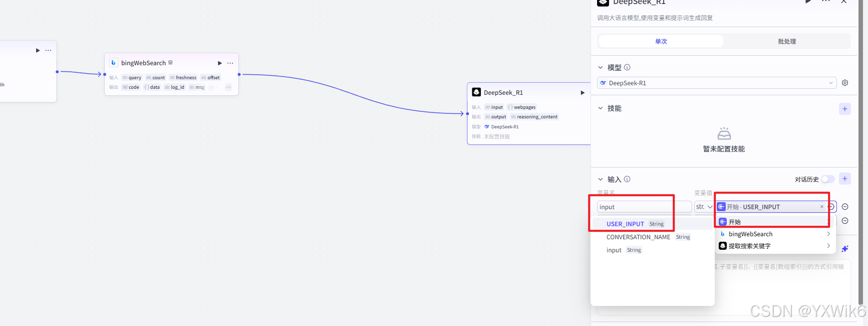Image resolution: width=868 pixels, height=326 pixels.
Task: Remove the first input row with its minus icon
Action: [x=845, y=207]
